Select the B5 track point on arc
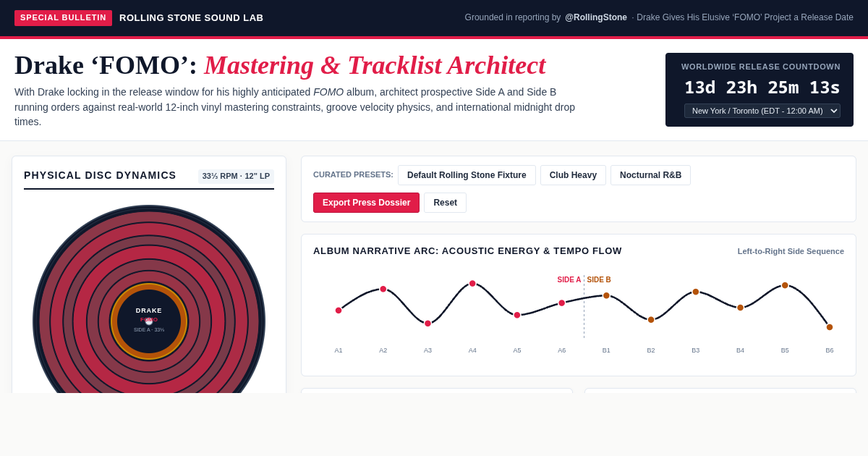Image resolution: width=868 pixels, height=456 pixels. pos(785,285)
